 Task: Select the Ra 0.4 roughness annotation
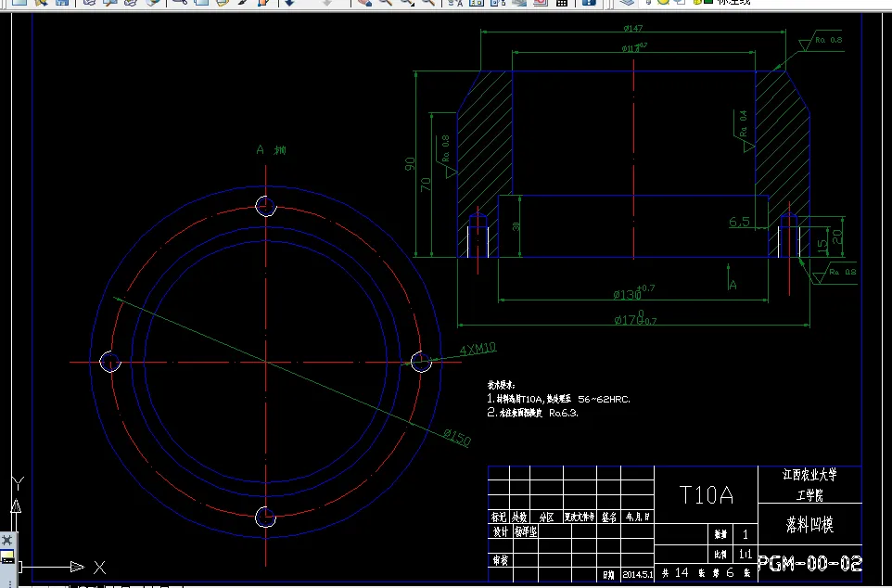744,131
